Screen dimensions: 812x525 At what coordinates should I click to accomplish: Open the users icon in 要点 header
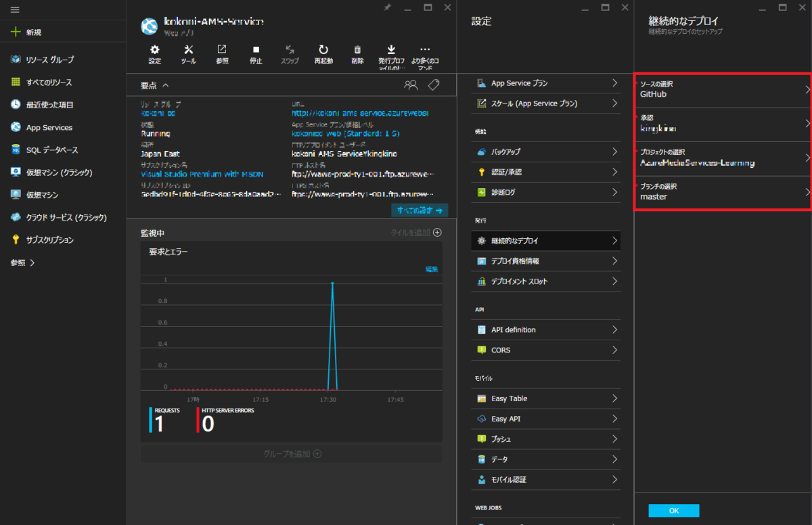tap(411, 85)
